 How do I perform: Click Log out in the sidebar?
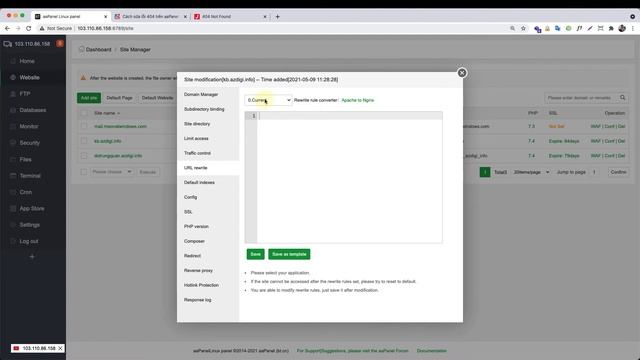(29, 241)
